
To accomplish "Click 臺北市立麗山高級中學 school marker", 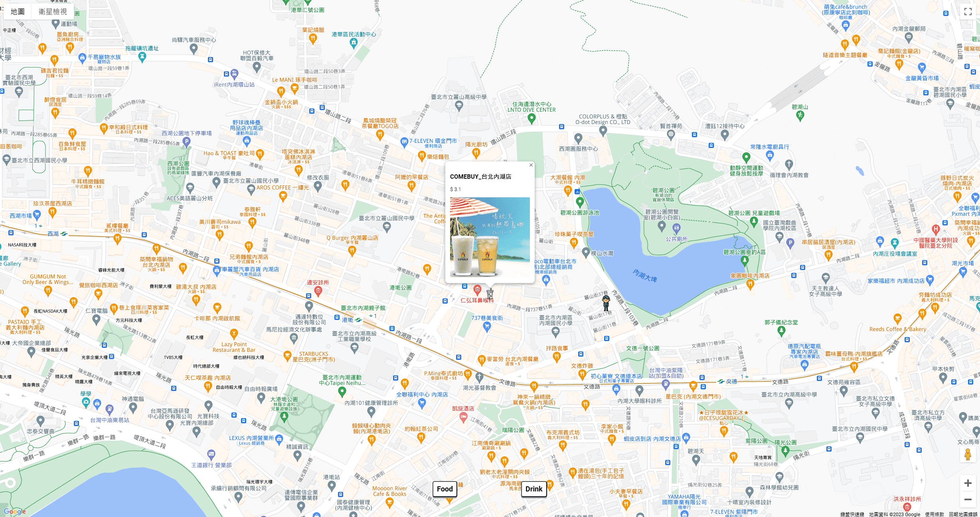I will (x=459, y=105).
